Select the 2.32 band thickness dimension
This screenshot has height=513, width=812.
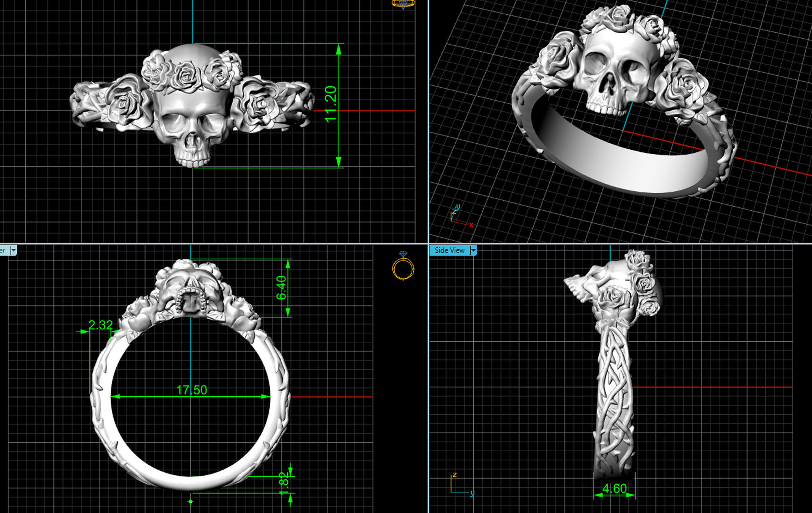click(100, 325)
